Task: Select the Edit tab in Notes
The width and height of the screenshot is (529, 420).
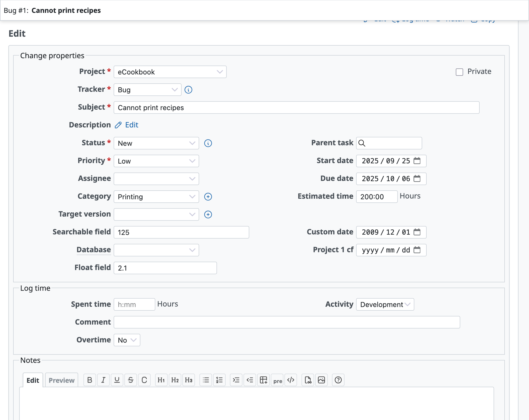Action: [33, 380]
